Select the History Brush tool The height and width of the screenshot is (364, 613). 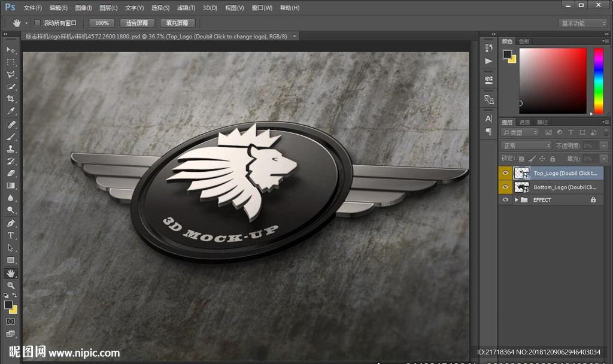[11, 161]
